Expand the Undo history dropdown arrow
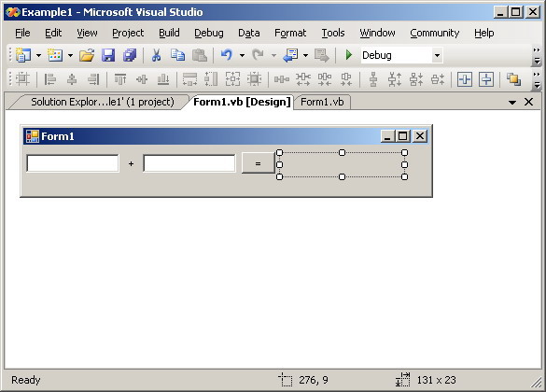546x392 pixels. point(242,55)
